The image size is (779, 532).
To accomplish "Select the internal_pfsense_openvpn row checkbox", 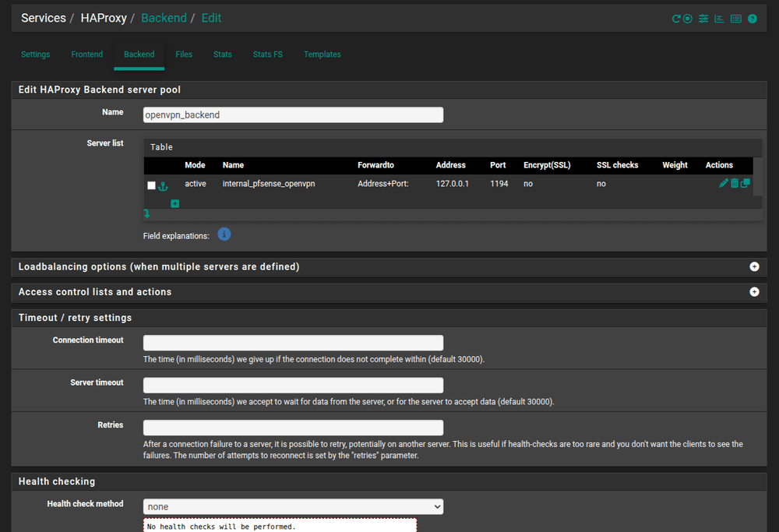I will 152,185.
